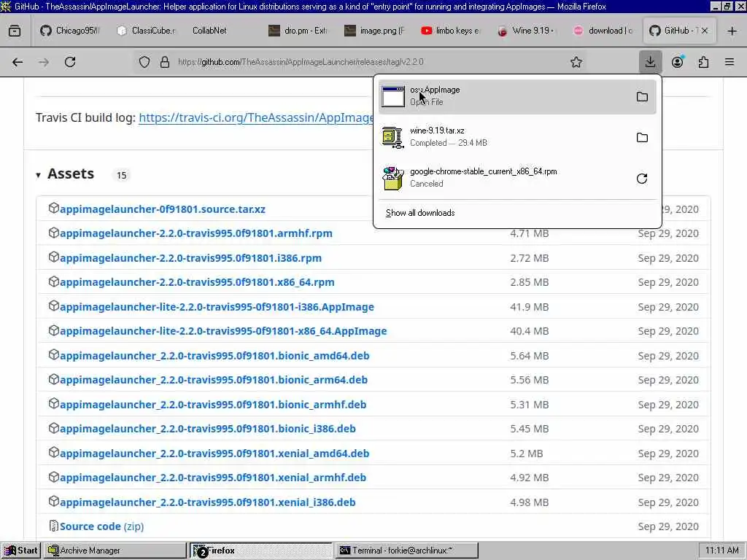Click the Firefox taskbar button
The image size is (747, 560).
[x=261, y=551]
